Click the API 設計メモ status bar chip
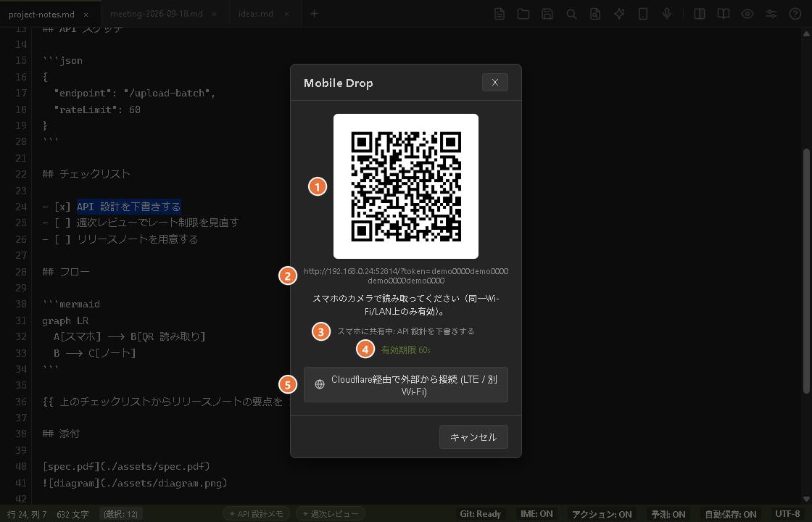This screenshot has width=812, height=522. click(256, 514)
